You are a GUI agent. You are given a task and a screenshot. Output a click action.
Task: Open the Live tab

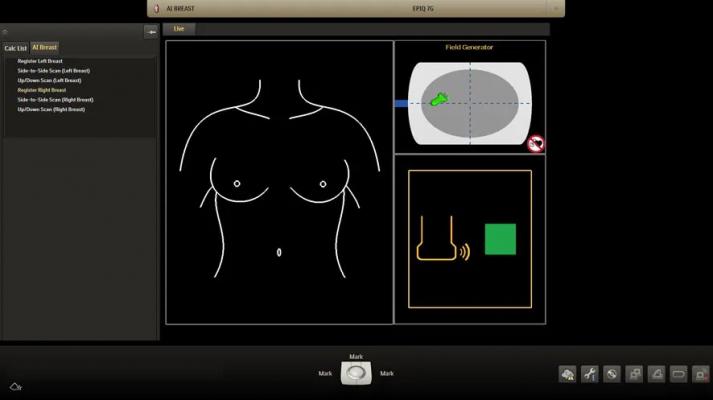[x=179, y=29]
